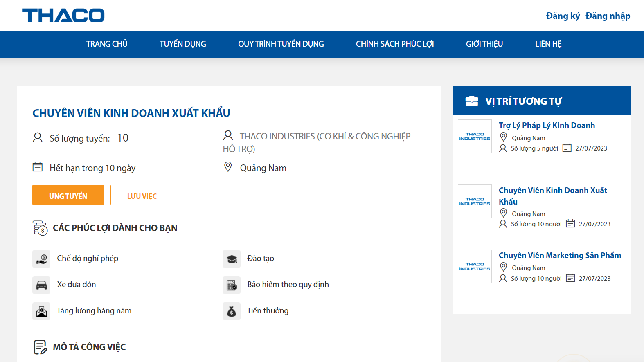Click the location pin in similar Chuyên Viên Kinh Doanh Xuất Khẩu card

pos(504,213)
